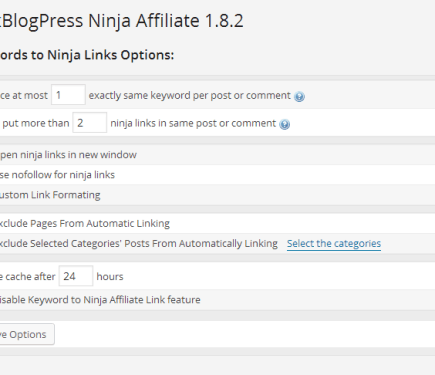
Task: Select 'nofollow for ninja links' option text
Action: [63, 175]
